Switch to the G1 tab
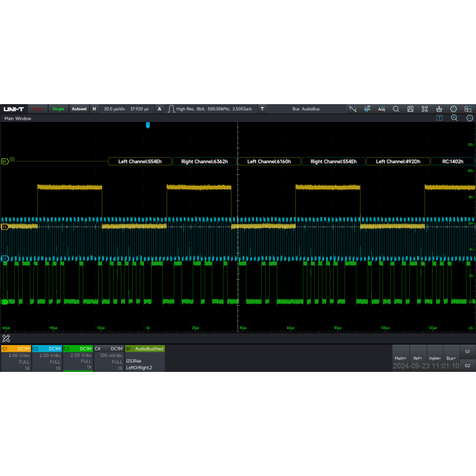This screenshot has width=476, height=476. [468, 352]
